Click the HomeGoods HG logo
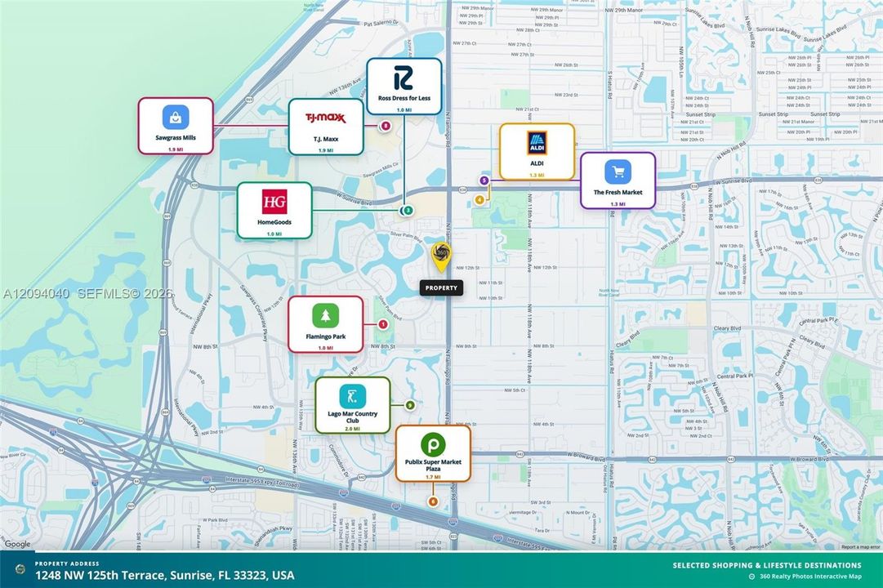The image size is (883, 588). (x=274, y=202)
